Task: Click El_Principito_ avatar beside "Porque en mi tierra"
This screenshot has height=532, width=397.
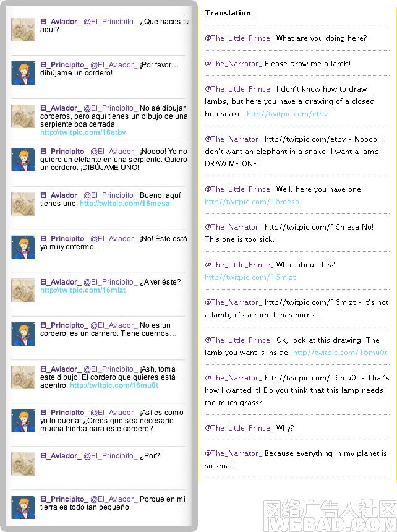Action: pos(23,507)
